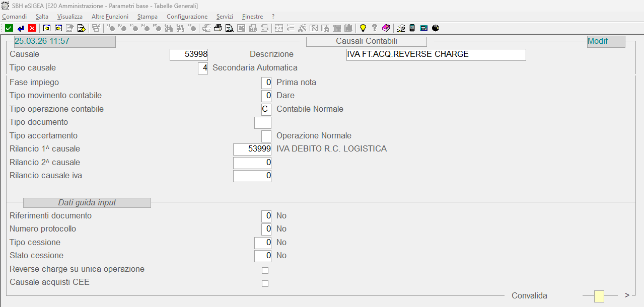Image resolution: width=644 pixels, height=307 pixels.
Task: Click the Fase impiego field
Action: coord(266,82)
